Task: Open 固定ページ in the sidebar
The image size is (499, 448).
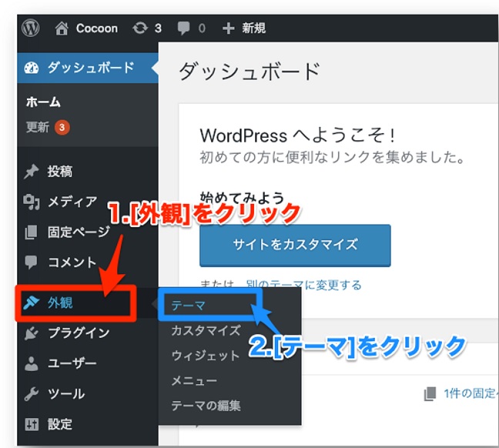Action: click(x=79, y=232)
